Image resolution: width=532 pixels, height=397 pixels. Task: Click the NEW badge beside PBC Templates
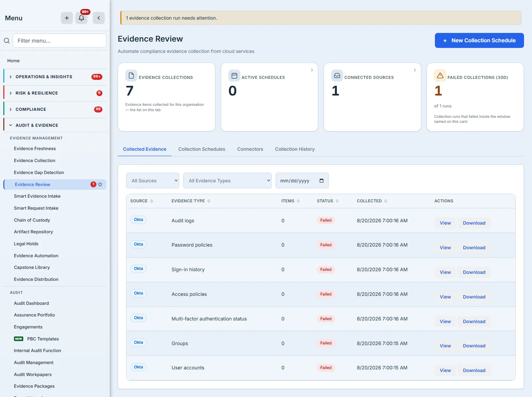pyautogui.click(x=19, y=339)
